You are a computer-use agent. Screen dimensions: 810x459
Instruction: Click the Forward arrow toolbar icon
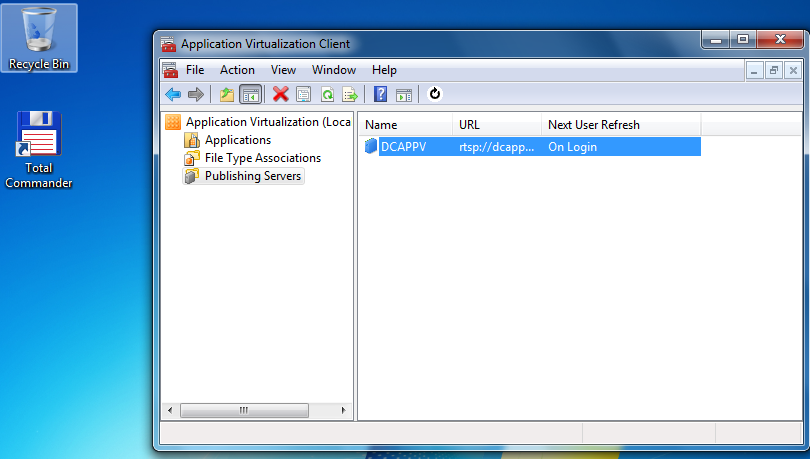pyautogui.click(x=196, y=94)
